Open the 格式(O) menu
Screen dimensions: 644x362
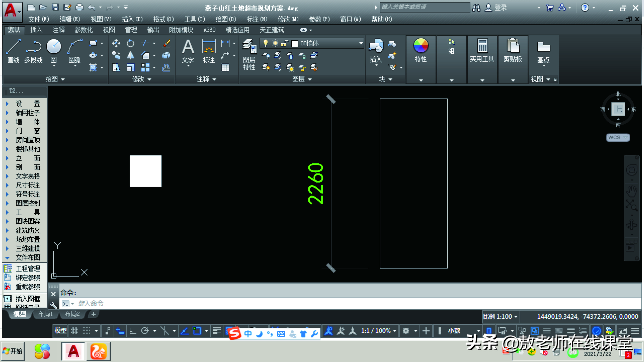163,19
